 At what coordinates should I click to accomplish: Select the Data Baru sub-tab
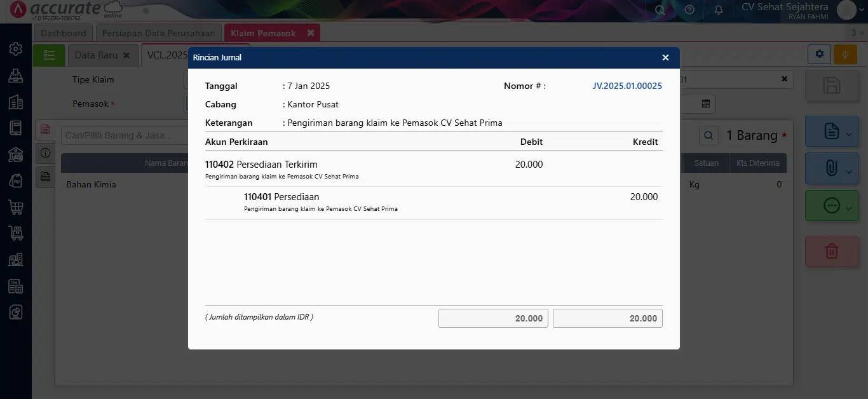point(96,55)
